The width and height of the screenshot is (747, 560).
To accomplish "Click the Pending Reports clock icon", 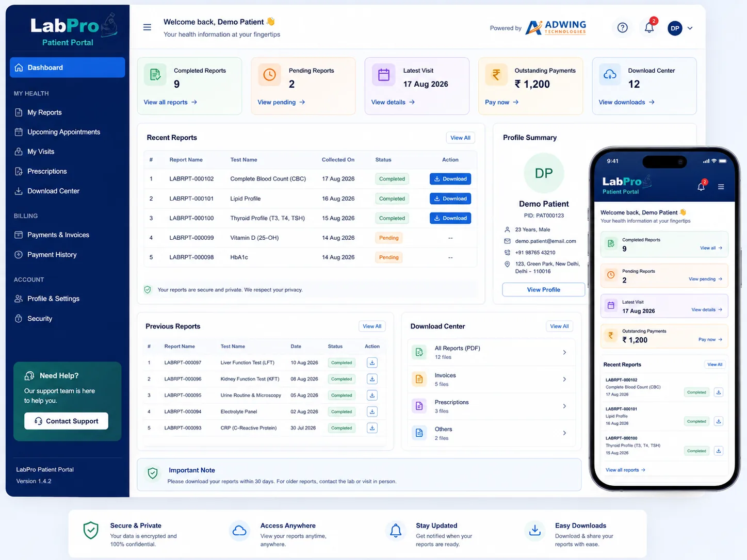I will pos(269,75).
